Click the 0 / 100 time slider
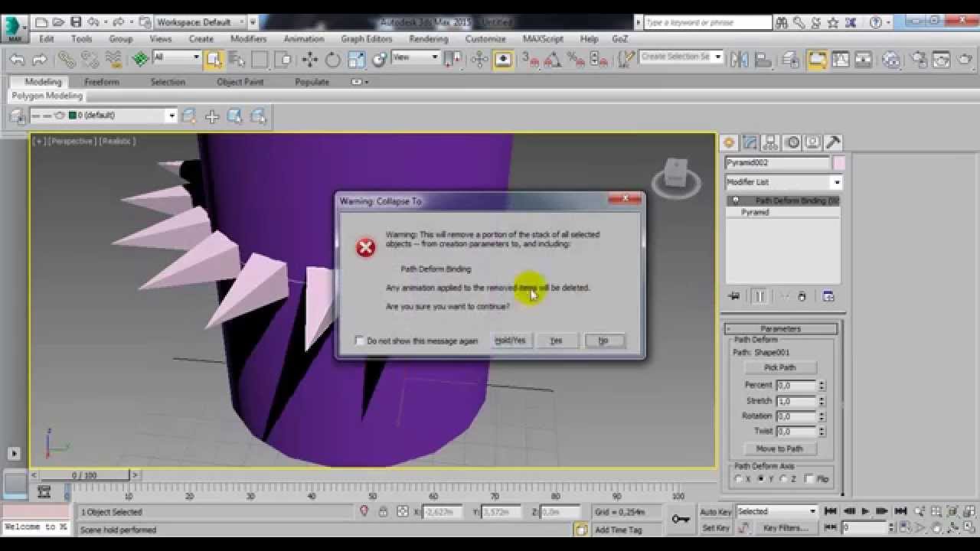 [84, 475]
